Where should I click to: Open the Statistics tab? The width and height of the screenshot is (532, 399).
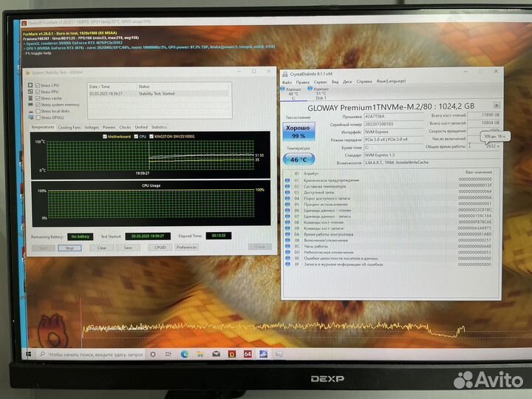tap(159, 127)
